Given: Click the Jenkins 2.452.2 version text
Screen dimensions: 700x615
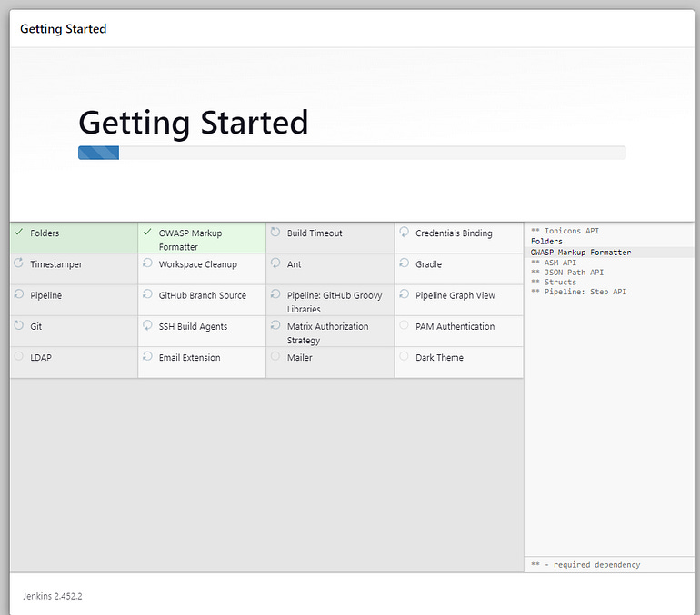Looking at the screenshot, I should [x=53, y=596].
